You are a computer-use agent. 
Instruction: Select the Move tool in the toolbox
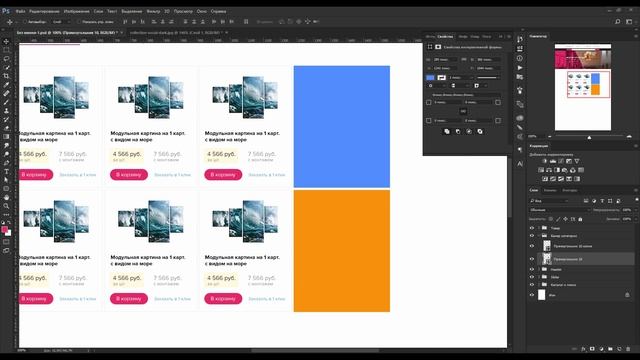tap(6, 41)
